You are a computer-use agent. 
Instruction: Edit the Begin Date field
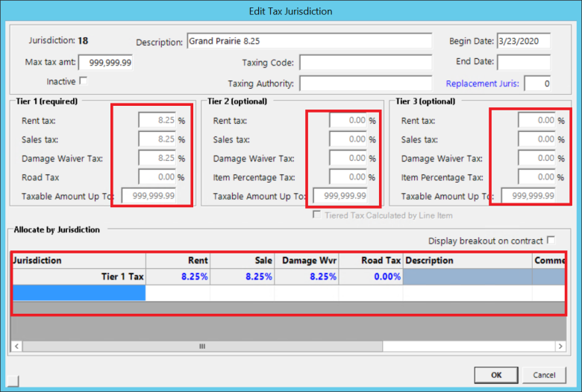(523, 41)
